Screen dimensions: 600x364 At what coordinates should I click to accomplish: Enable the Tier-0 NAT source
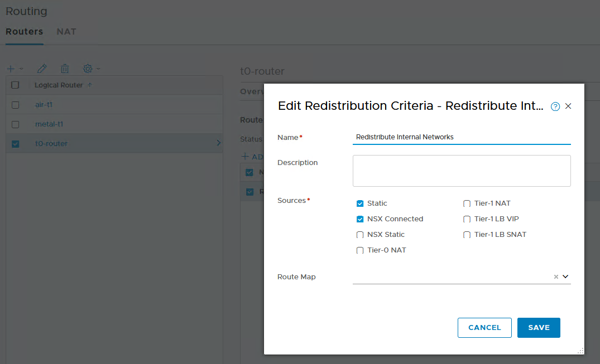click(x=360, y=250)
